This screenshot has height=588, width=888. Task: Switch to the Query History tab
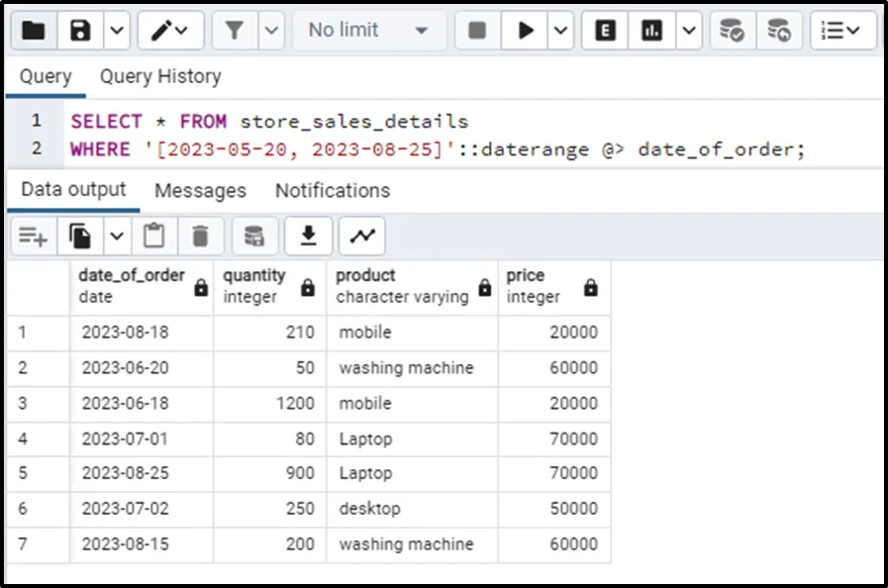click(x=160, y=76)
